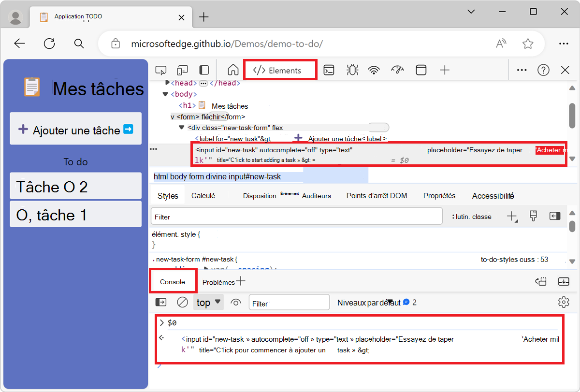Reload the page with Refresh button
This screenshot has width=580, height=392.
pos(49,44)
